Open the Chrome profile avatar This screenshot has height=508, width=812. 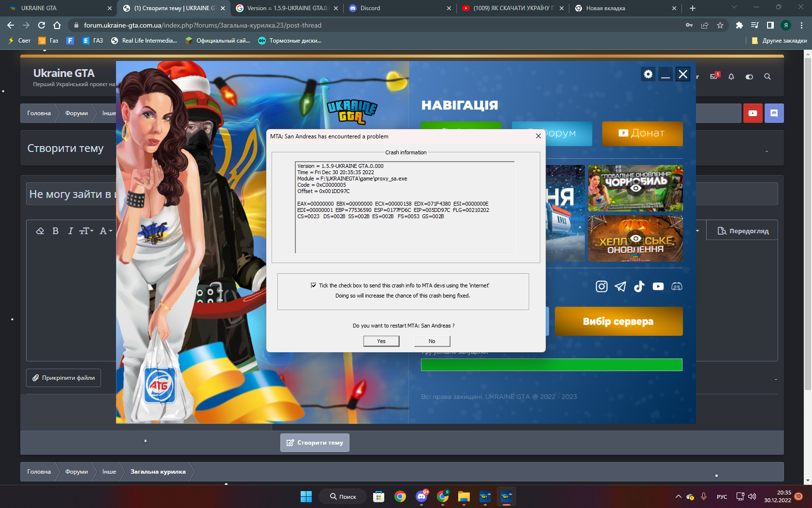point(786,25)
